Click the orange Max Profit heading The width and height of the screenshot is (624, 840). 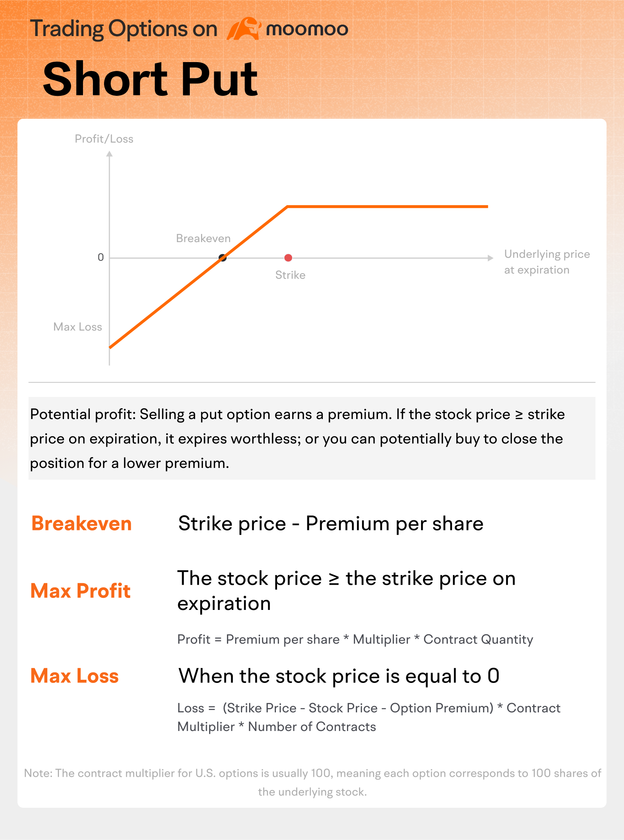80,591
